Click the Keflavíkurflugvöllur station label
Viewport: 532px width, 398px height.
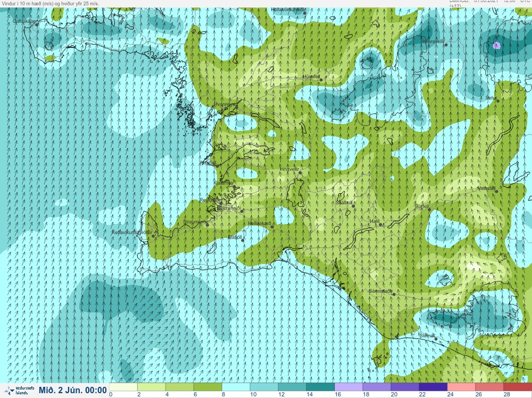click(x=131, y=233)
